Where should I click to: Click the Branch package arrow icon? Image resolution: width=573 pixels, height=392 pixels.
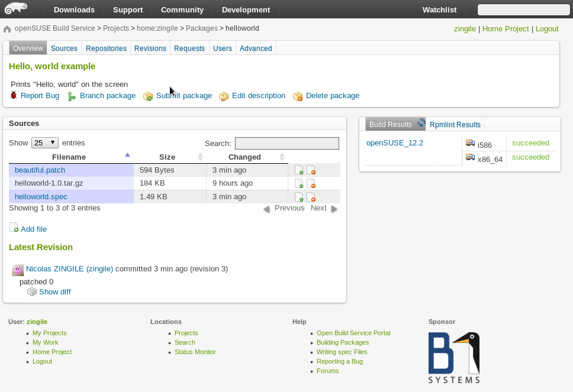(x=72, y=96)
